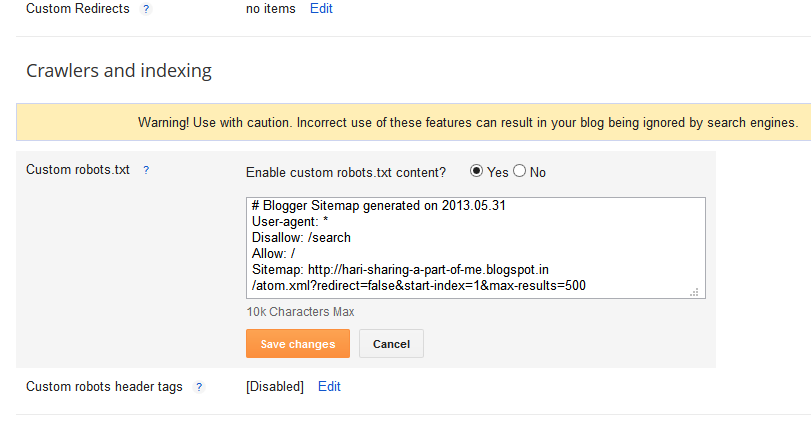
Task: Save changes to robots.txt content
Action: point(298,344)
